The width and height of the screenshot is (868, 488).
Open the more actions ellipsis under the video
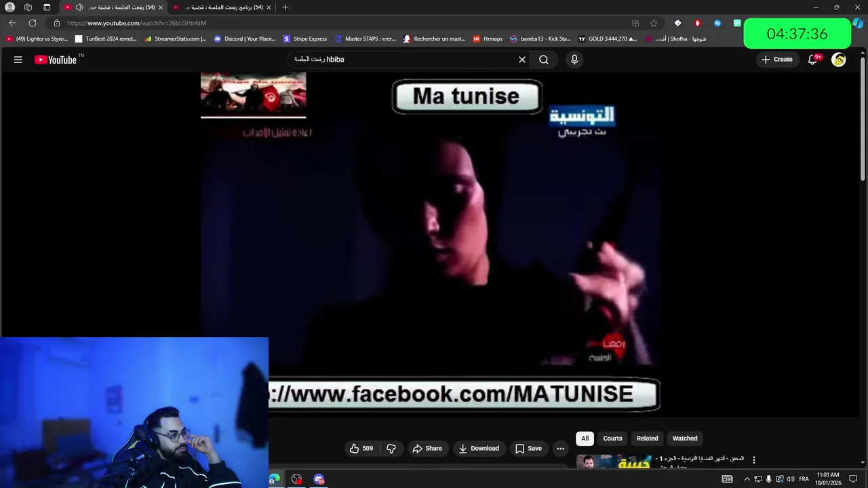560,448
